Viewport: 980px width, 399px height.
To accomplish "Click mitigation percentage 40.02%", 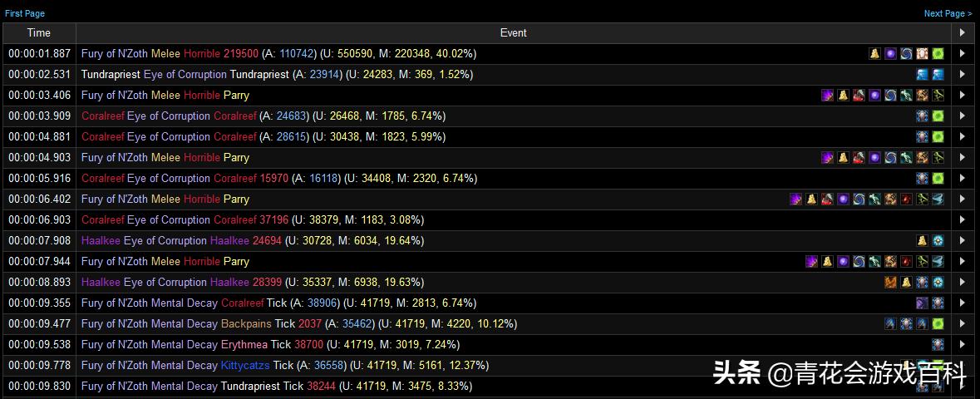I will click(456, 54).
